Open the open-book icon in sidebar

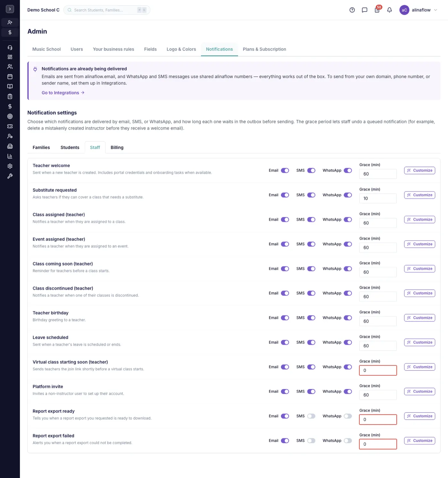[10, 86]
